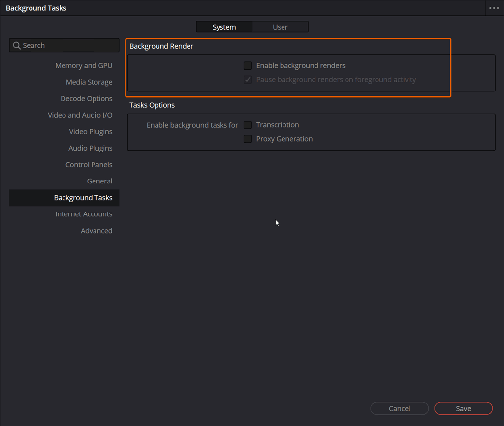Screen dimensions: 504x426
Task: Toggle pause background renders on foreground activity
Action: coord(247,79)
